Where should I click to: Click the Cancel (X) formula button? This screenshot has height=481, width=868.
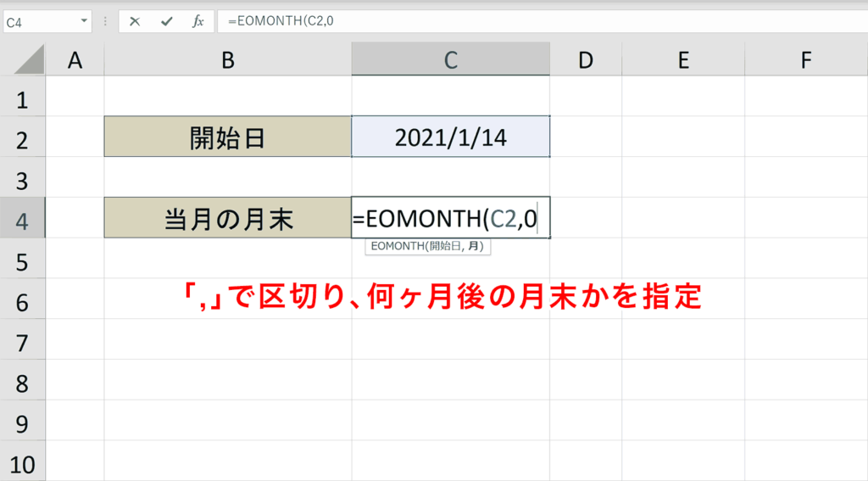[x=135, y=21]
